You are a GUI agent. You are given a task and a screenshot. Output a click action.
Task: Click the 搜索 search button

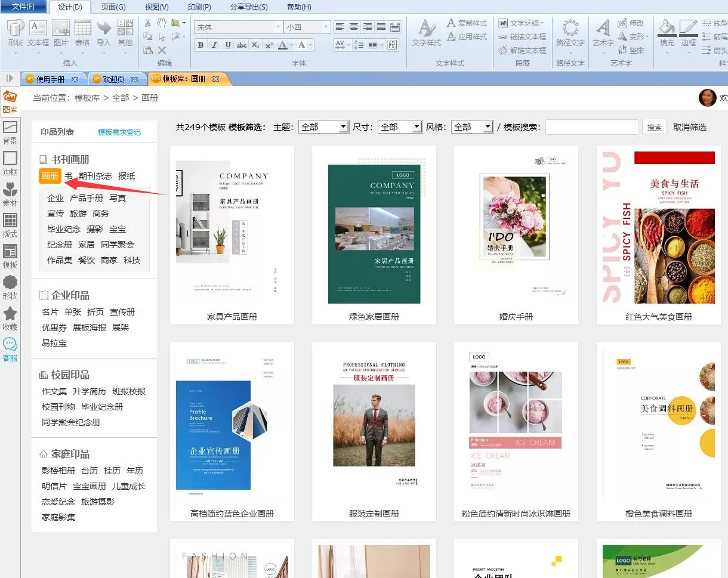[655, 127]
